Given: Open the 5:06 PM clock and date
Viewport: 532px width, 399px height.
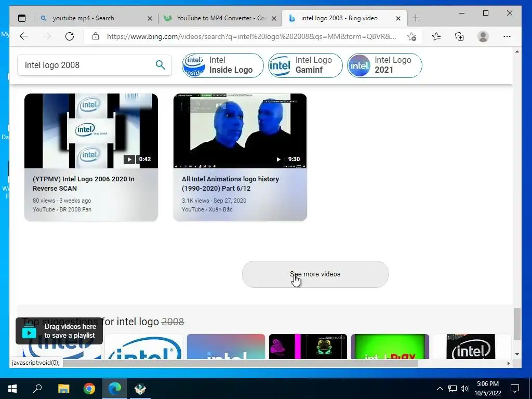Looking at the screenshot, I should [x=487, y=389].
